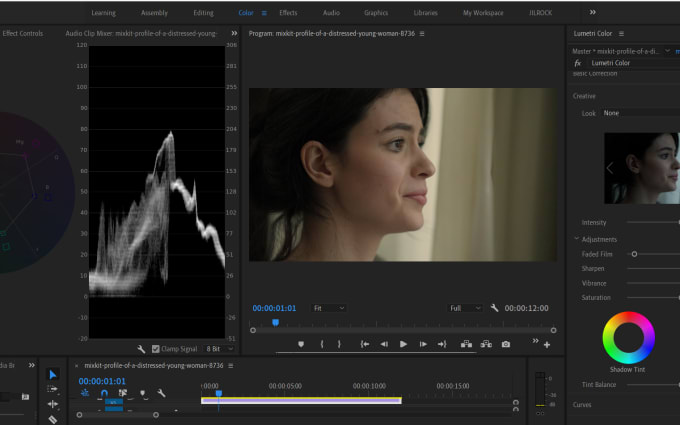Image resolution: width=680 pixels, height=425 pixels.
Task: Switch to the Graphics workspace
Action: tap(376, 13)
